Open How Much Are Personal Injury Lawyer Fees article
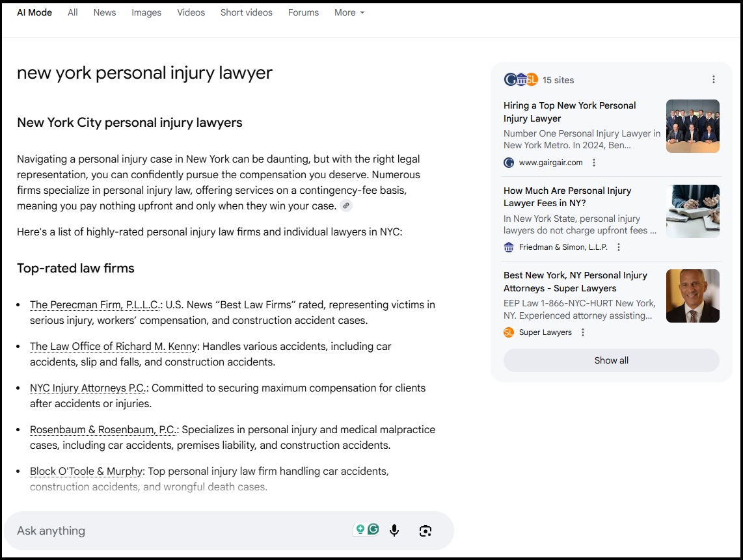 [x=567, y=196]
